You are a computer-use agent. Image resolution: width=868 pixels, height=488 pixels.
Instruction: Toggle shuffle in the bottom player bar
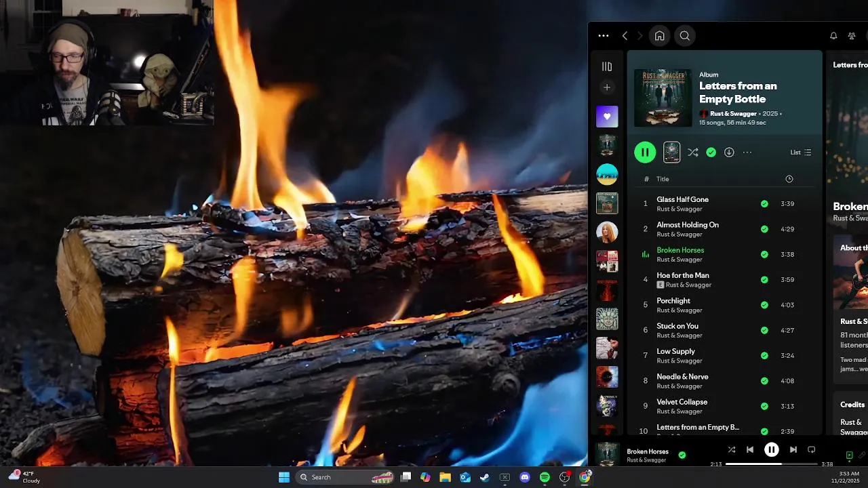coord(732,449)
